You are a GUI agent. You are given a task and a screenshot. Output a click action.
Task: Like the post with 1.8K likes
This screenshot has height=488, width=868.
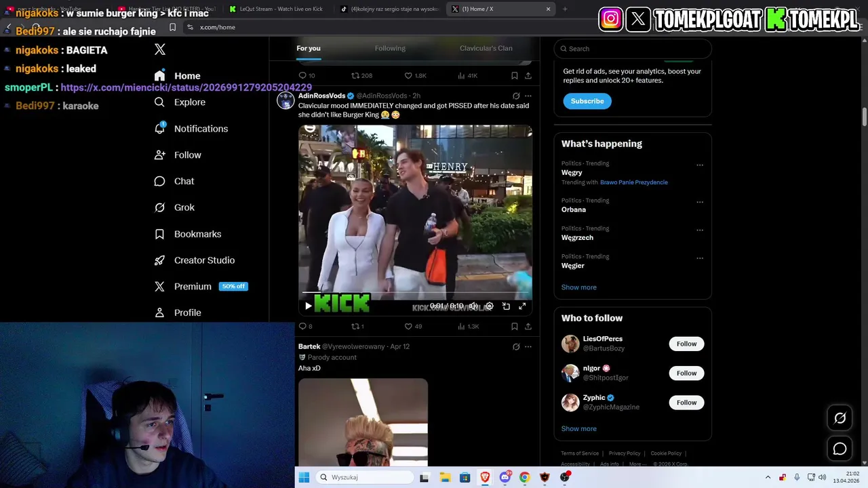point(416,76)
